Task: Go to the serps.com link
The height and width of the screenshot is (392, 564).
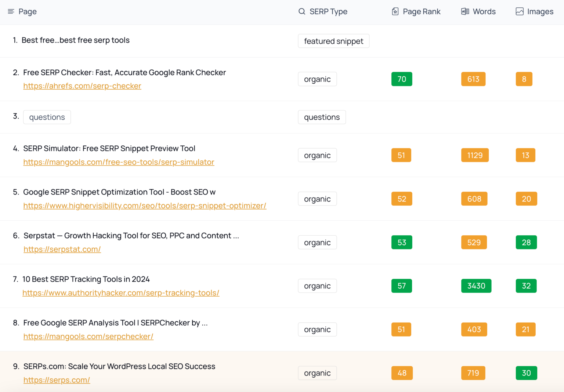Action: click(57, 380)
